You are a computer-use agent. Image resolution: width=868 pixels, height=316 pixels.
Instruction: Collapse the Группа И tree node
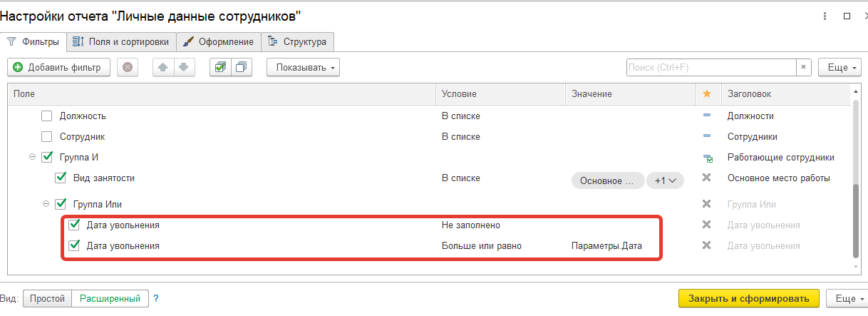(32, 157)
